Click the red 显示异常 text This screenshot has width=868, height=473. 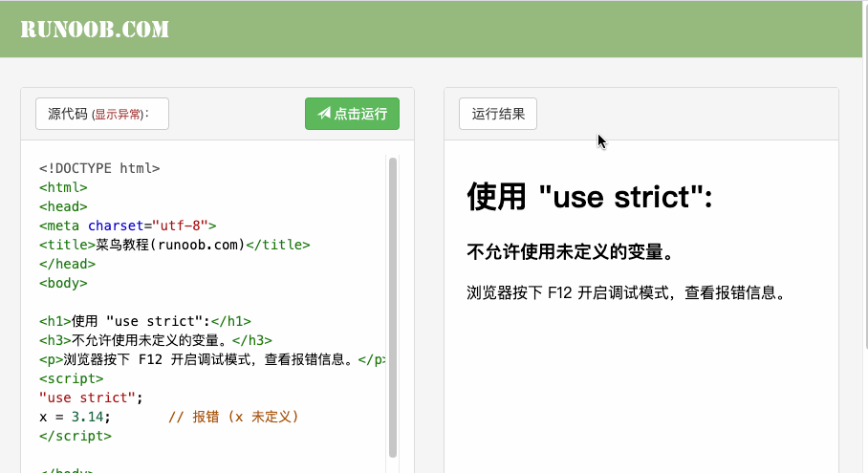pyautogui.click(x=118, y=115)
